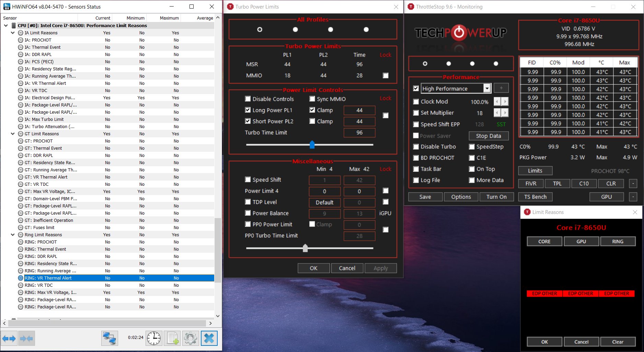Click the blue X close sensors icon
Screen dimensions: 644x352
tap(209, 339)
